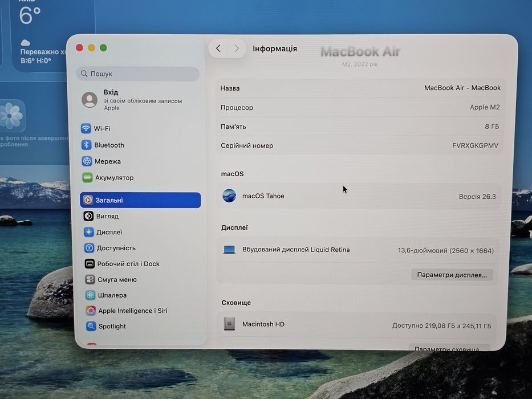Open the Доступність accessibility icon
This screenshot has width=532, height=399.
(89, 248)
